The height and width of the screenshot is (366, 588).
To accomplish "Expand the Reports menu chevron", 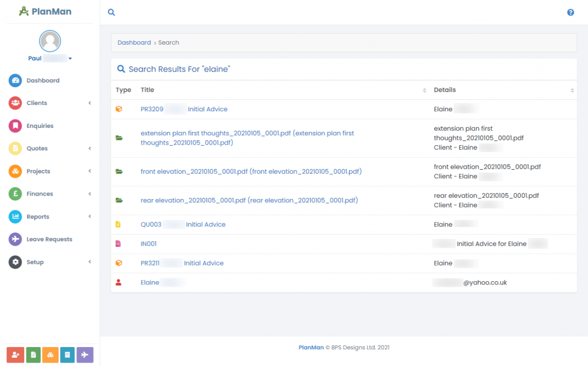I will pyautogui.click(x=90, y=216).
